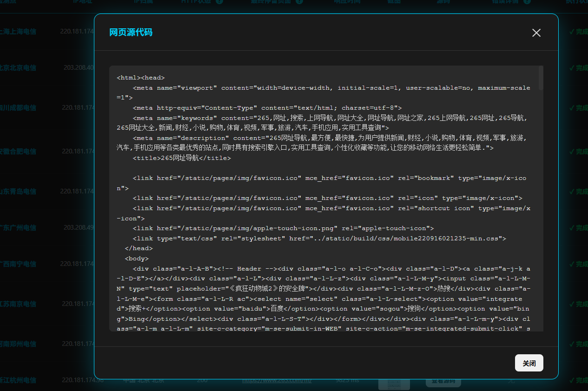Click the help icon beside 最终停留页面 header
The height and width of the screenshot is (391, 588).
[x=300, y=1]
